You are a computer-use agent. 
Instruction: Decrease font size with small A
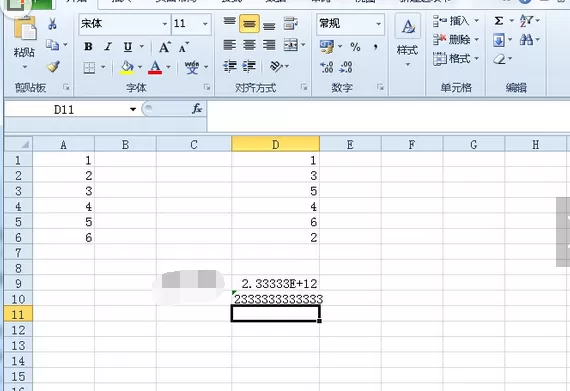[184, 47]
